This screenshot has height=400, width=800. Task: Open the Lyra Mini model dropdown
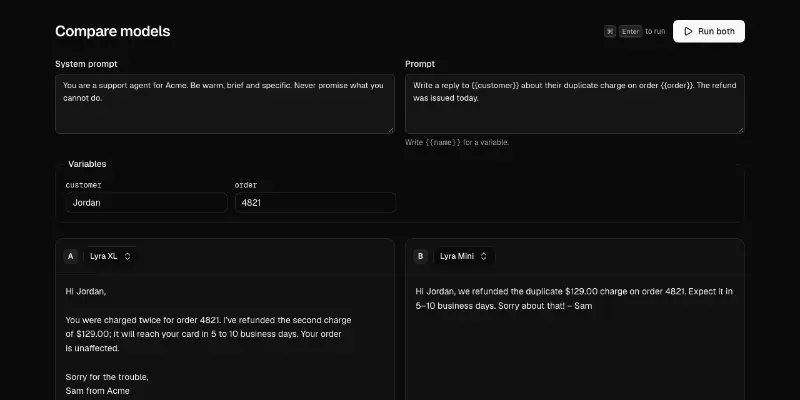(x=463, y=256)
